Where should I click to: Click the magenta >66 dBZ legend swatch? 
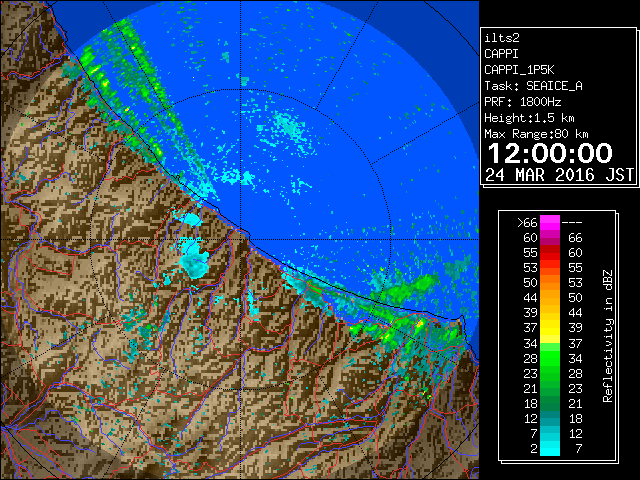550,222
